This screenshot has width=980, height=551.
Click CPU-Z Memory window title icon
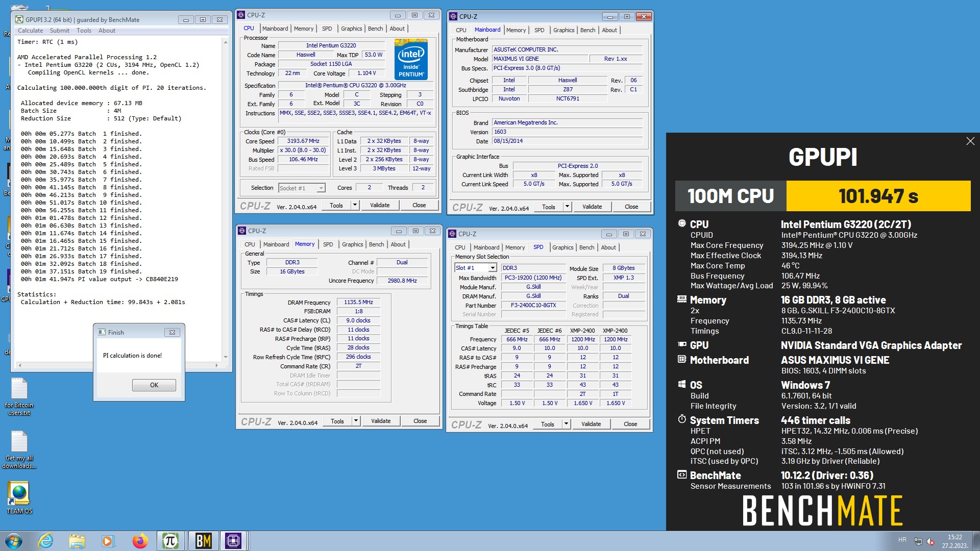click(x=242, y=231)
